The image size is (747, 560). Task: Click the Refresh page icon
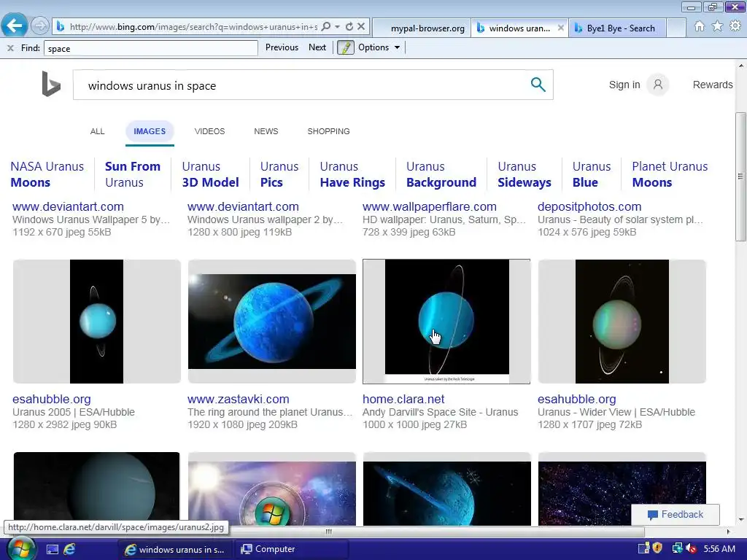(x=349, y=27)
